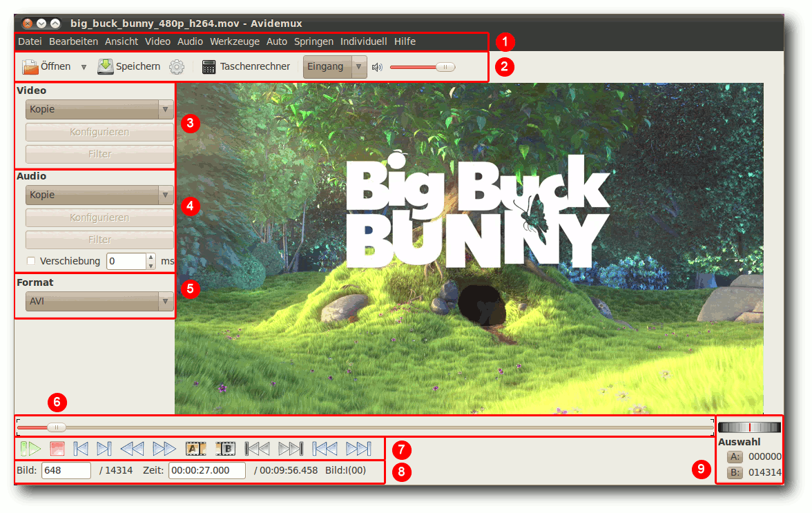
Task: Increase the Verschiebung value with the up arrow
Action: (x=151, y=258)
